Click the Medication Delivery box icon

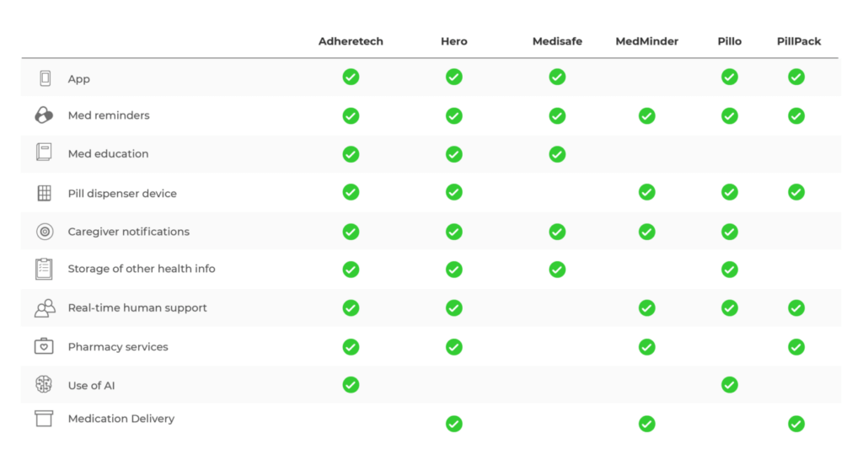click(x=44, y=419)
